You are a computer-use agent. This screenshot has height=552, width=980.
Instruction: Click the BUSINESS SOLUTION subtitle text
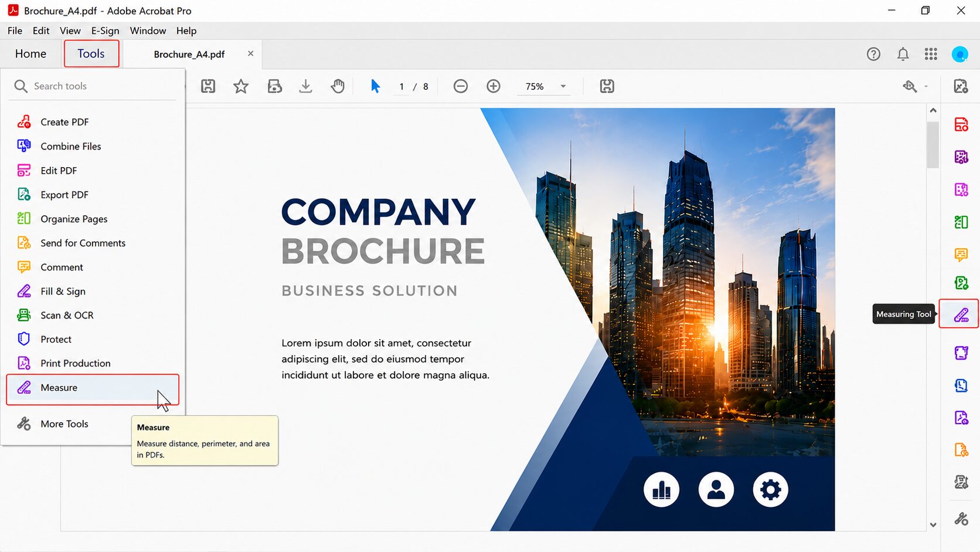click(x=369, y=291)
